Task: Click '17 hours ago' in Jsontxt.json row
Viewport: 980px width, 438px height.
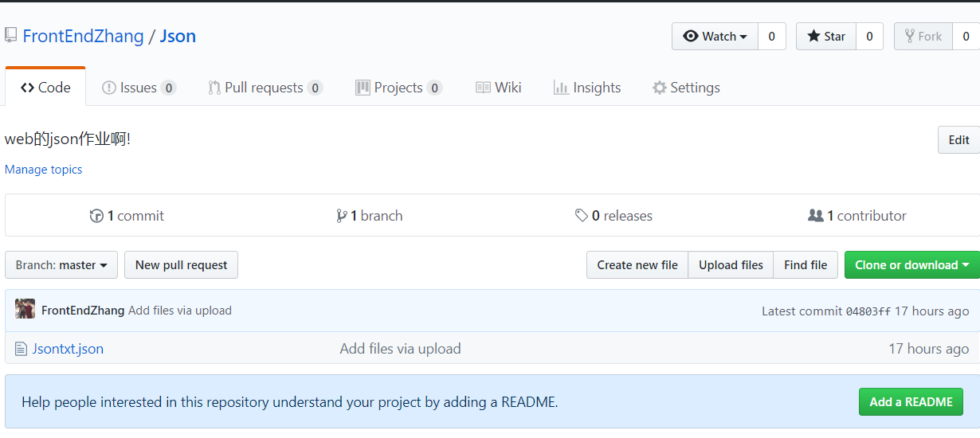Action: coord(929,349)
